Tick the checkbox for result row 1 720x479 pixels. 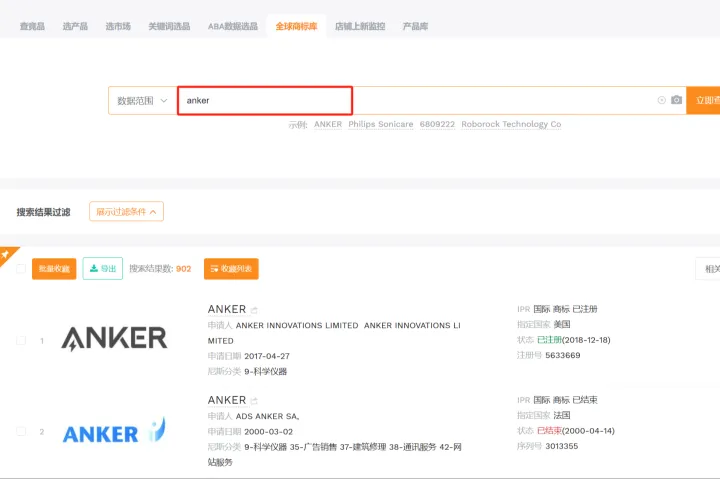[x=21, y=340]
